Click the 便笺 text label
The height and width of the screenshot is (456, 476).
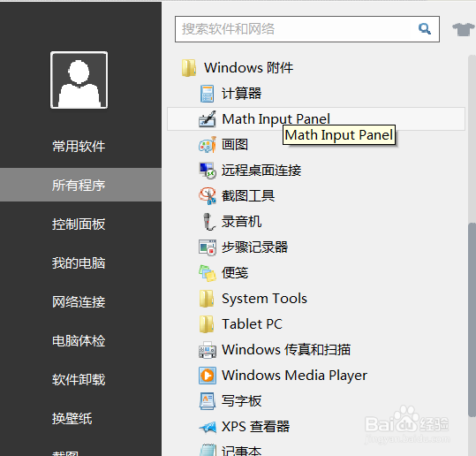235,273
